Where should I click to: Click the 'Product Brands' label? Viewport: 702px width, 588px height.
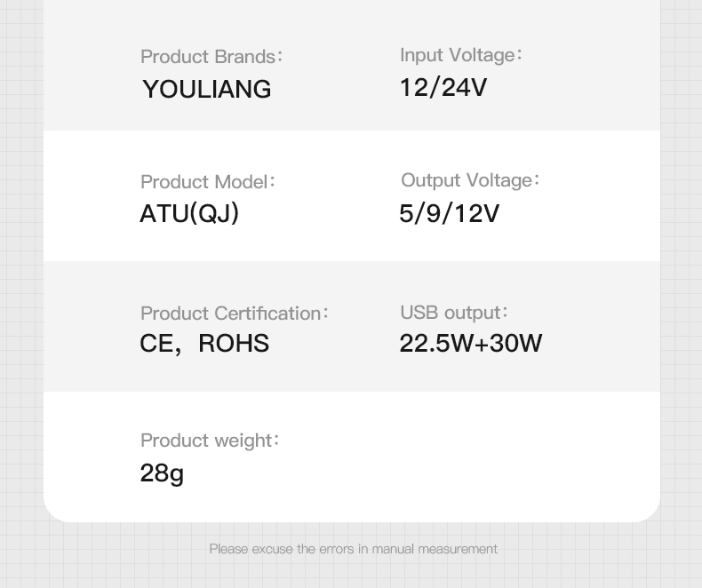pyautogui.click(x=211, y=56)
